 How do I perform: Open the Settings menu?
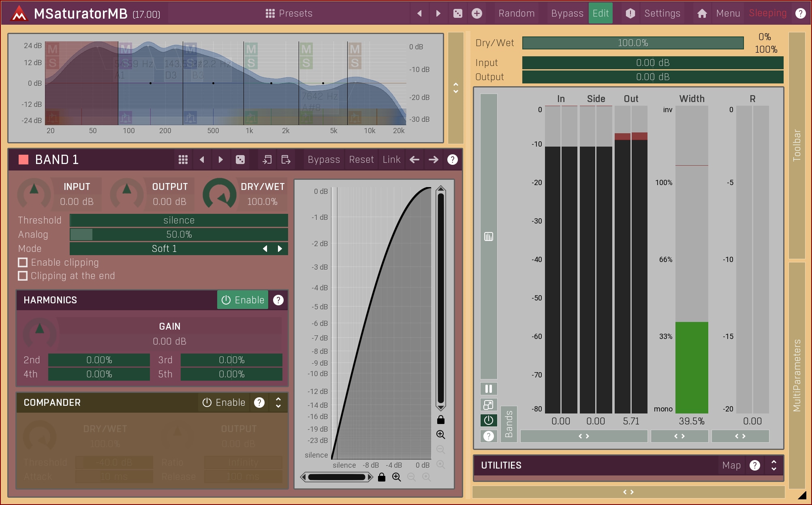pos(662,13)
